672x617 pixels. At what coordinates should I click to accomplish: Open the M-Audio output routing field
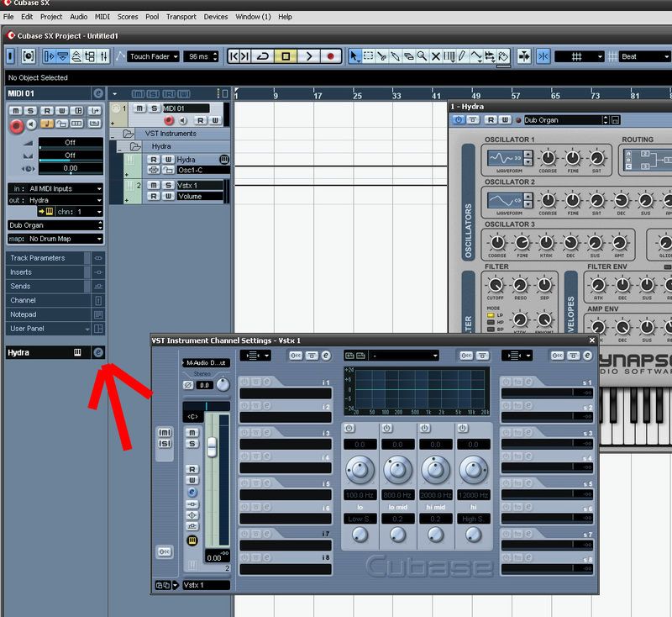pos(206,363)
